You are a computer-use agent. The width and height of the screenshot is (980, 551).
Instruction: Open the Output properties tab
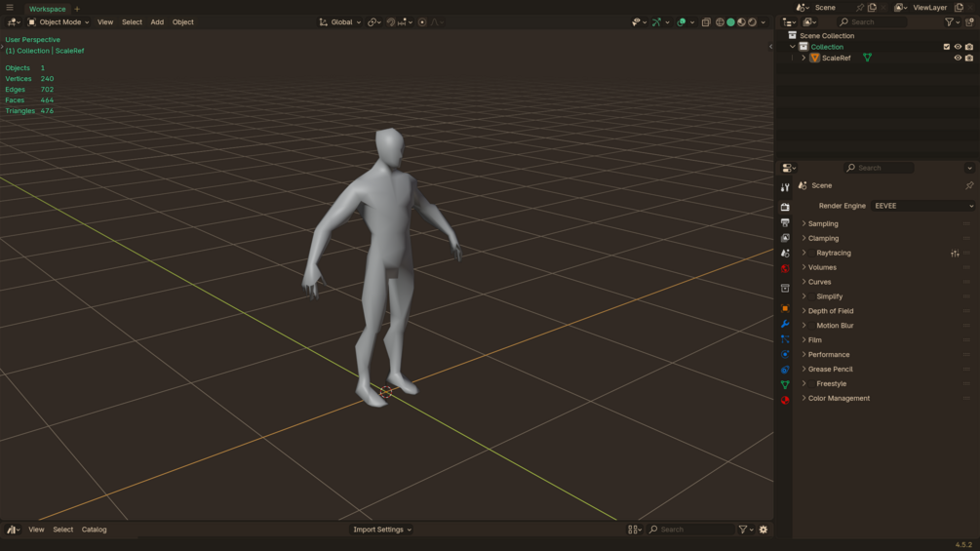[x=785, y=222]
